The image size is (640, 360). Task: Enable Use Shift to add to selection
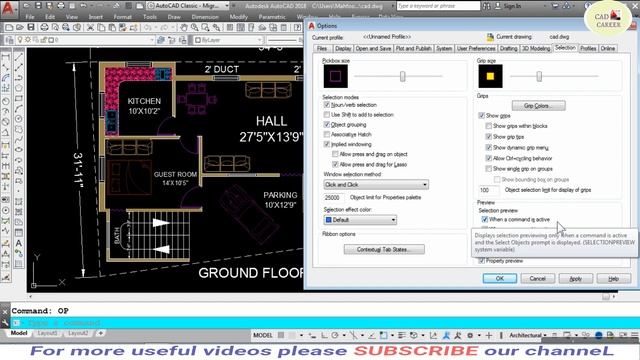[x=327, y=115]
